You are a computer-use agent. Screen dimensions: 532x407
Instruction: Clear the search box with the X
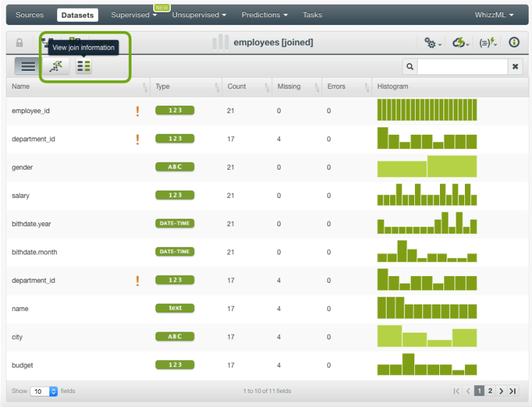(516, 66)
